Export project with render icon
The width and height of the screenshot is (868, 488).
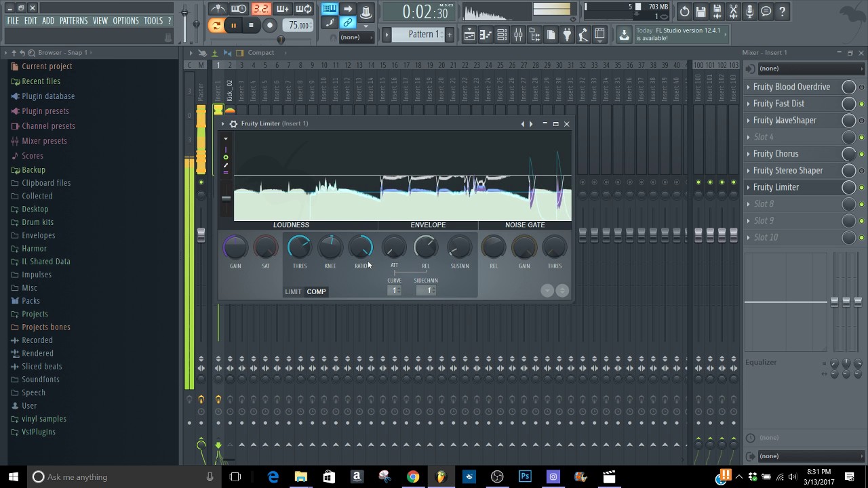point(717,12)
